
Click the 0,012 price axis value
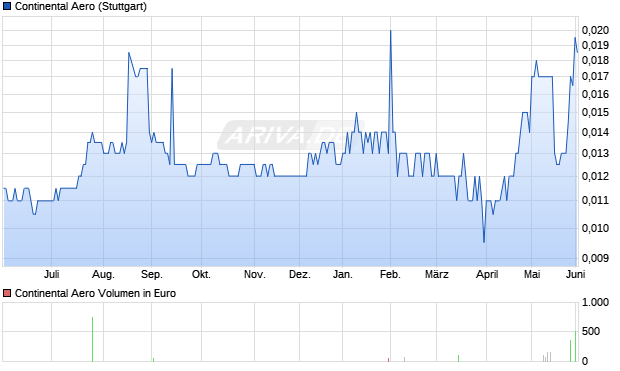595,176
